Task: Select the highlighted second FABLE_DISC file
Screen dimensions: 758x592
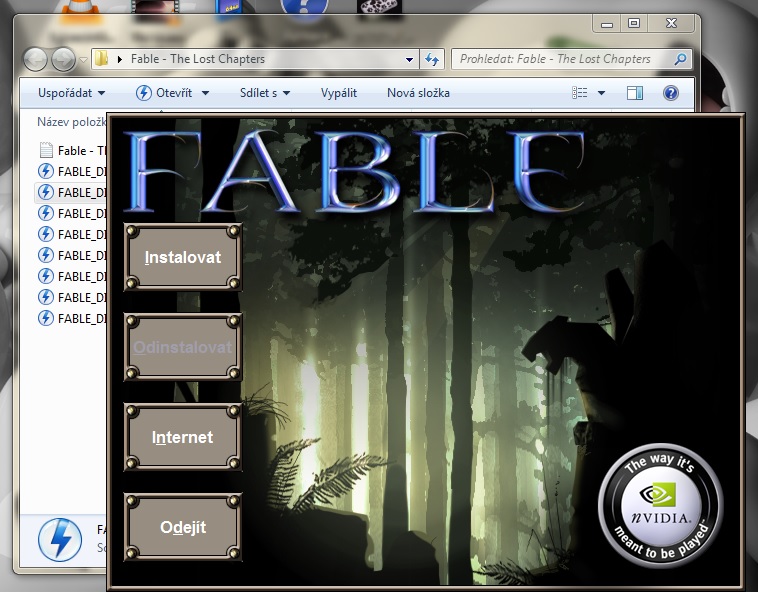Action: (73, 192)
